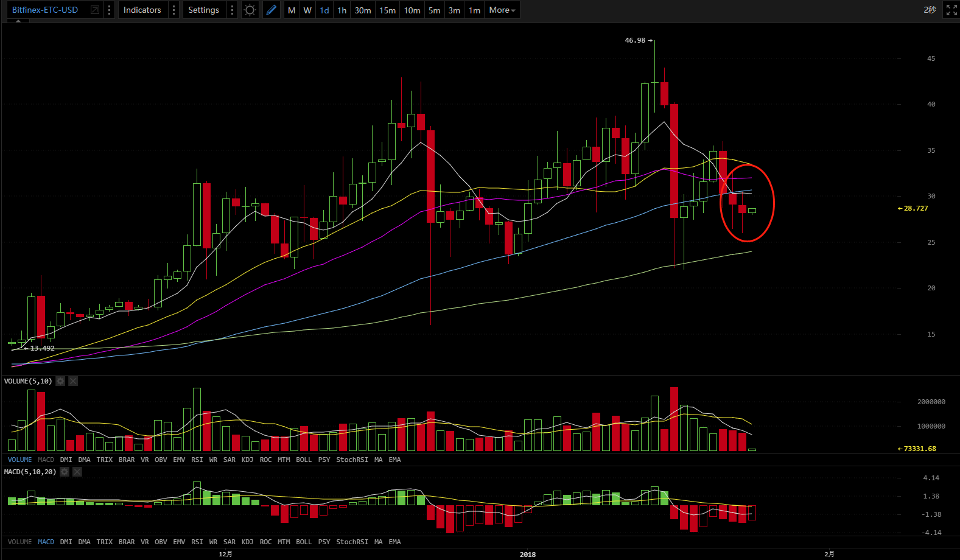The height and width of the screenshot is (560, 960).
Task: Switch to weekly W timeframe
Action: pyautogui.click(x=307, y=10)
